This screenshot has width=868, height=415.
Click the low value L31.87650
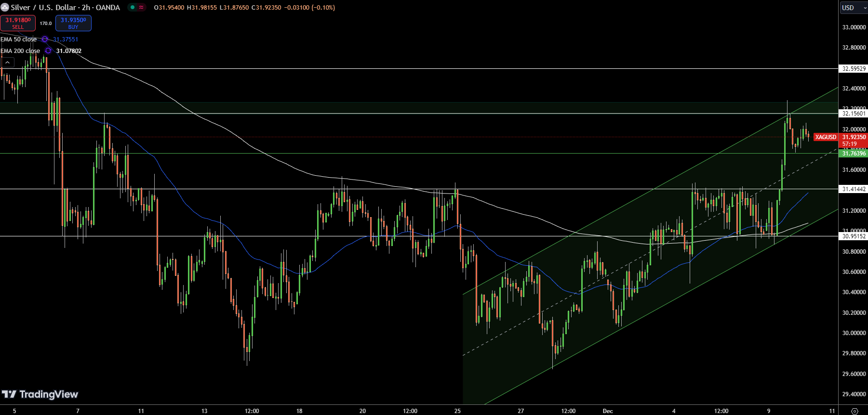[234, 8]
